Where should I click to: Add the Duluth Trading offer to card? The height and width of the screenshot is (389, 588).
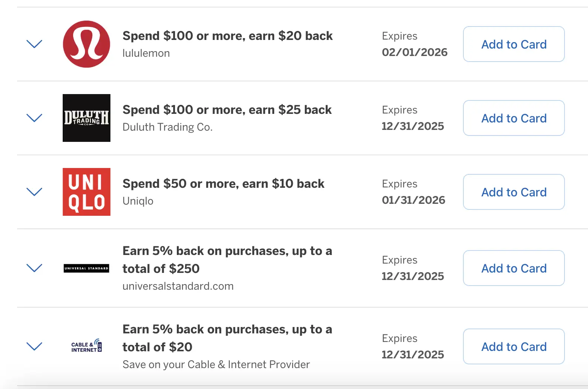tap(513, 118)
